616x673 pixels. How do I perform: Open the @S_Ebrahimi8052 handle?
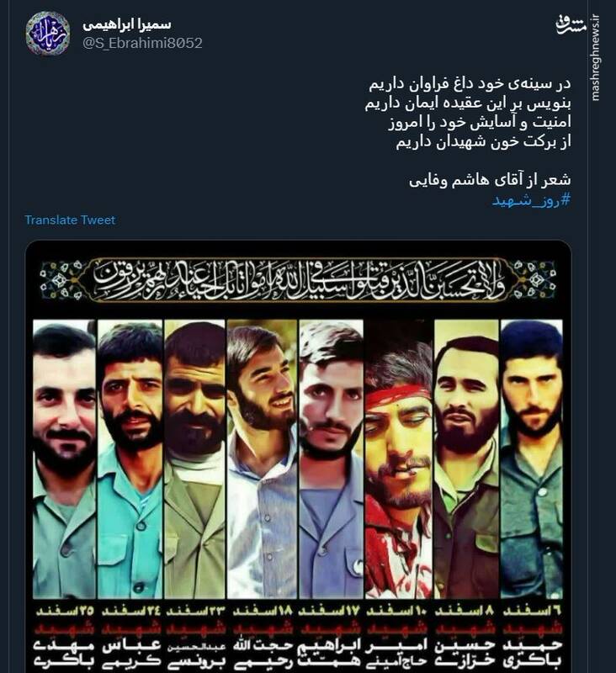[x=142, y=43]
